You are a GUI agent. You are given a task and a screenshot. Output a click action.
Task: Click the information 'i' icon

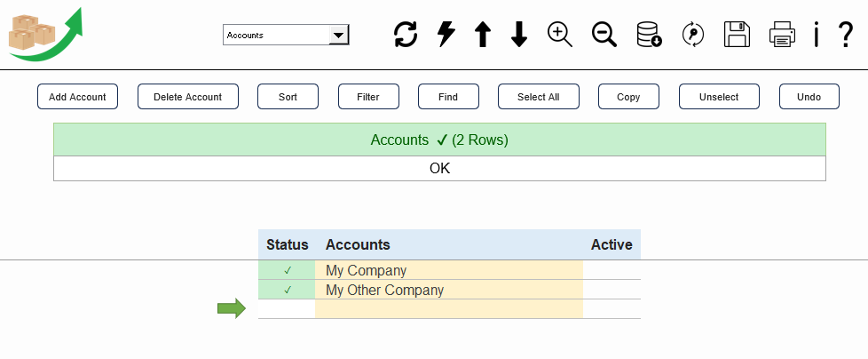816,35
